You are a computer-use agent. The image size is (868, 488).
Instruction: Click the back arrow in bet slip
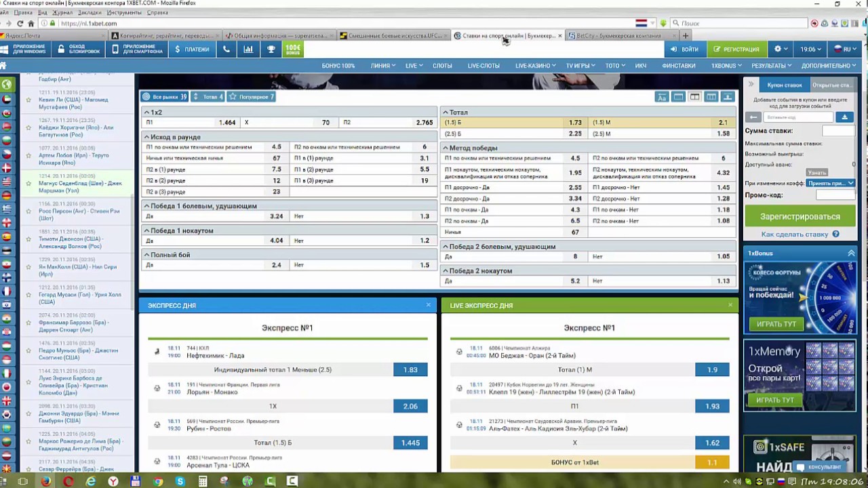[753, 117]
